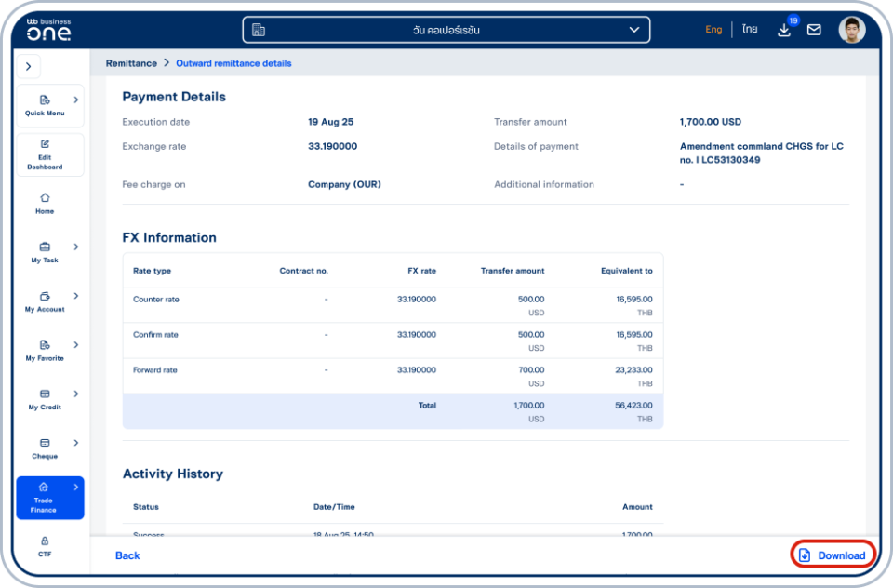
Task: Open Cheque sidebar menu
Action: 45,448
